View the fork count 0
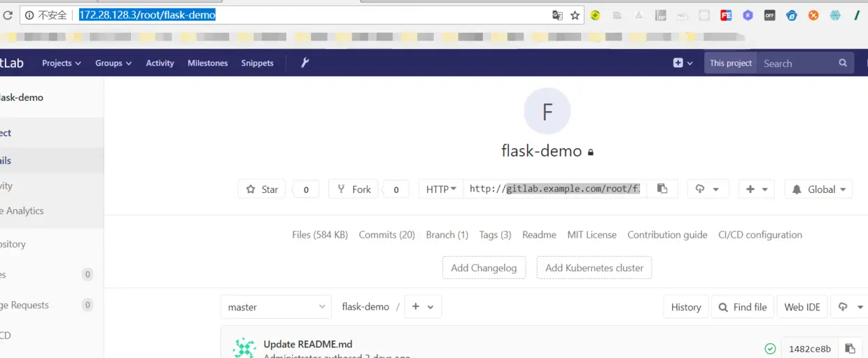 396,189
